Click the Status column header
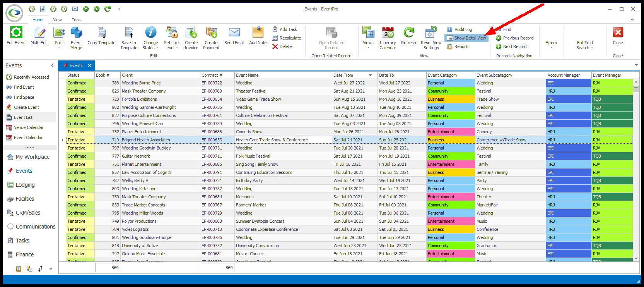Image resolution: width=644 pixels, height=287 pixels. point(80,75)
